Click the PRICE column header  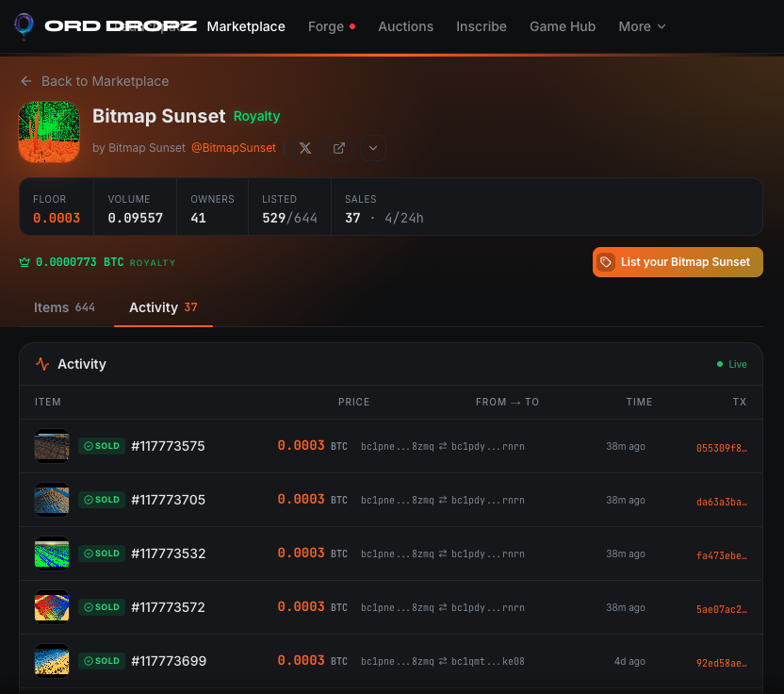(x=353, y=402)
